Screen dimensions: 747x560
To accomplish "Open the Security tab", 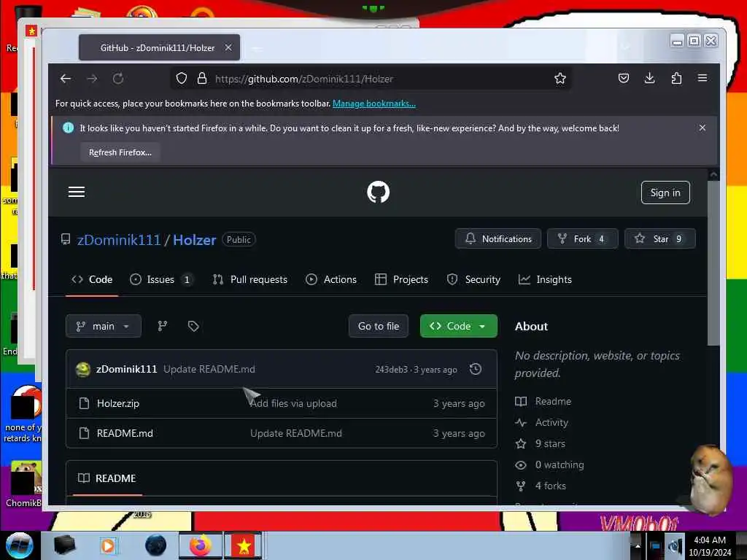I will click(473, 279).
